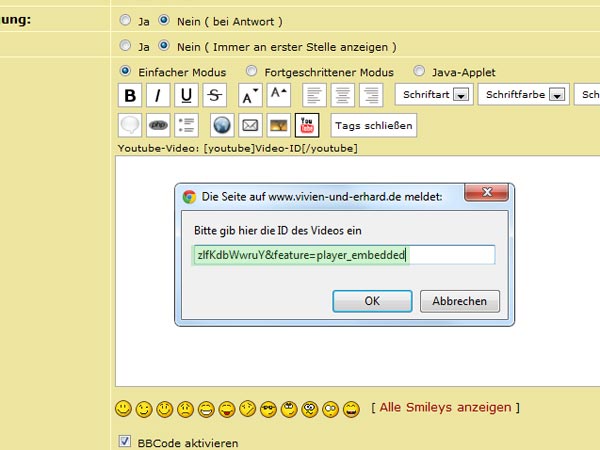The width and height of the screenshot is (600, 450).
Task: Click Abbrechen to cancel the dialog
Action: click(459, 301)
